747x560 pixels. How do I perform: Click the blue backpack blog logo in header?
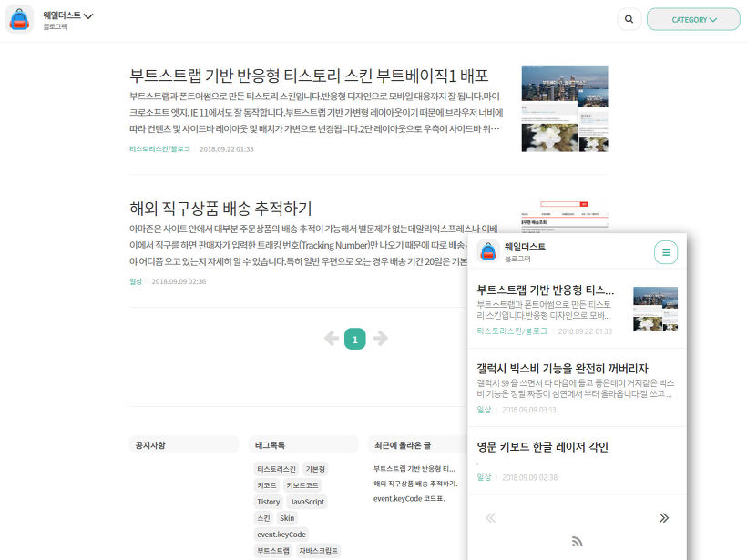point(19,19)
